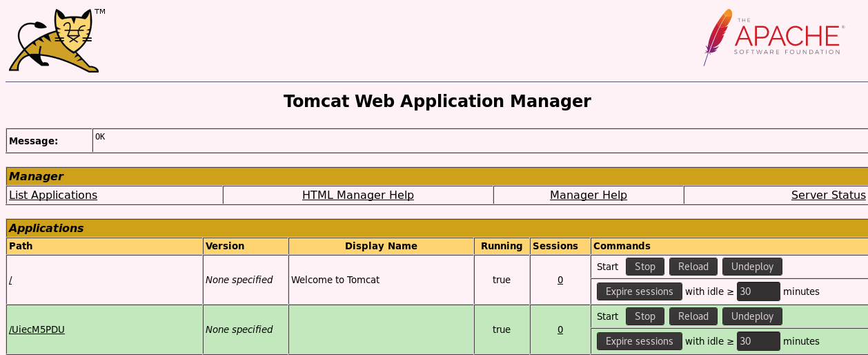
Task: Click the "Display Name" column header
Action: pyautogui.click(x=381, y=246)
